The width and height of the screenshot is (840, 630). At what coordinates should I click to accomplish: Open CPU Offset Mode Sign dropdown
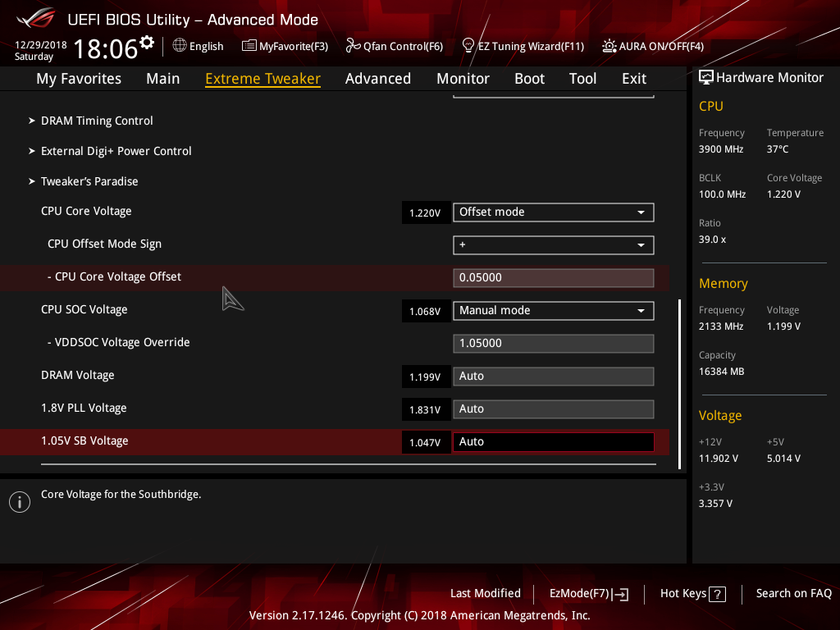554,244
